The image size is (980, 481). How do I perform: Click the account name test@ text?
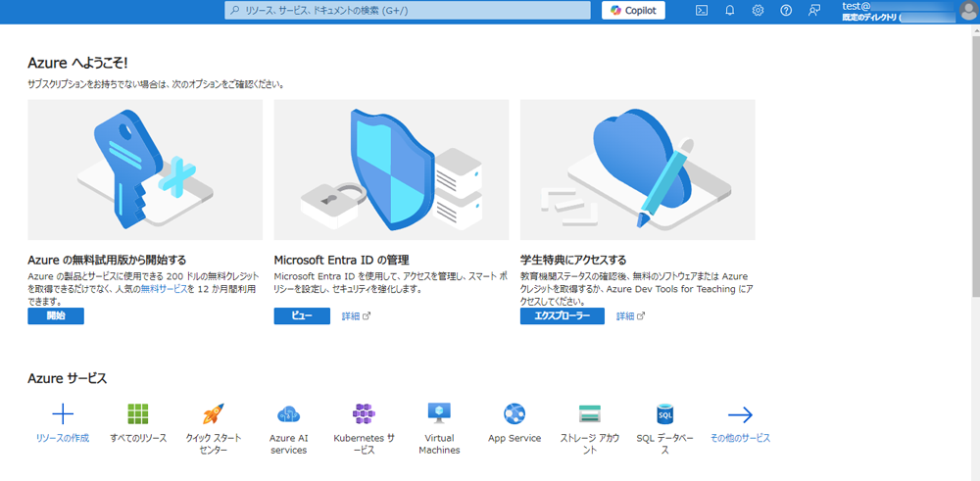856,6
